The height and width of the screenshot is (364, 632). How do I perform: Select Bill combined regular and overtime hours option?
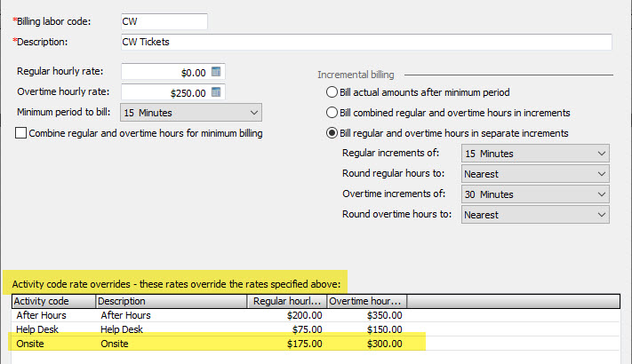[x=332, y=113]
